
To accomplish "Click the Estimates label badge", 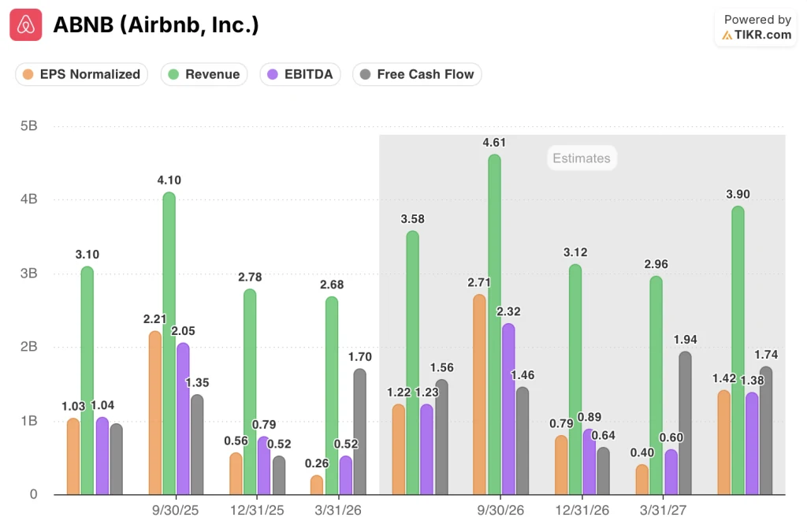I will point(582,158).
